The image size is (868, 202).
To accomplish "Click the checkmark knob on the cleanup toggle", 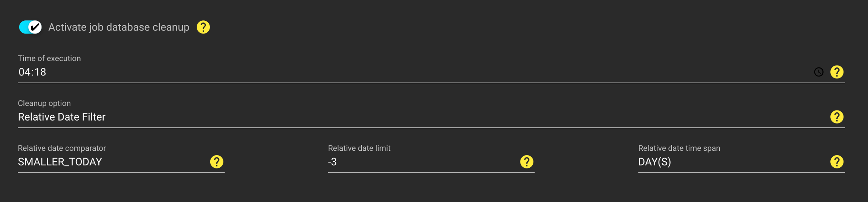I will 35,27.
